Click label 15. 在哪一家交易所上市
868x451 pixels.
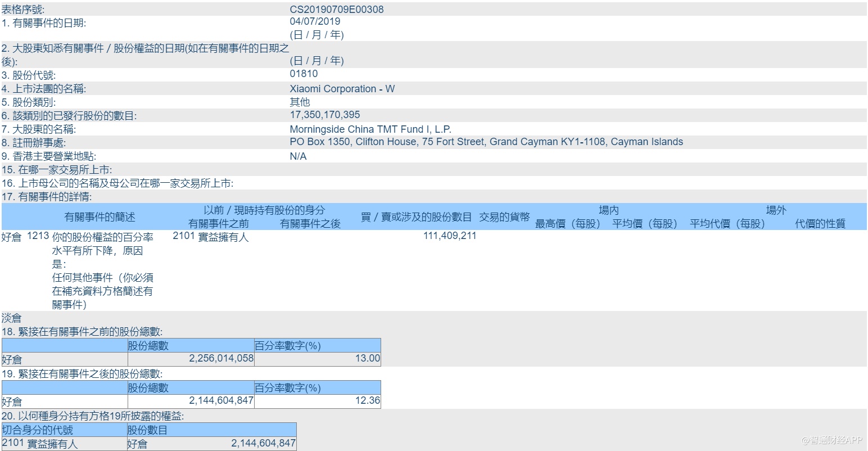tap(57, 170)
